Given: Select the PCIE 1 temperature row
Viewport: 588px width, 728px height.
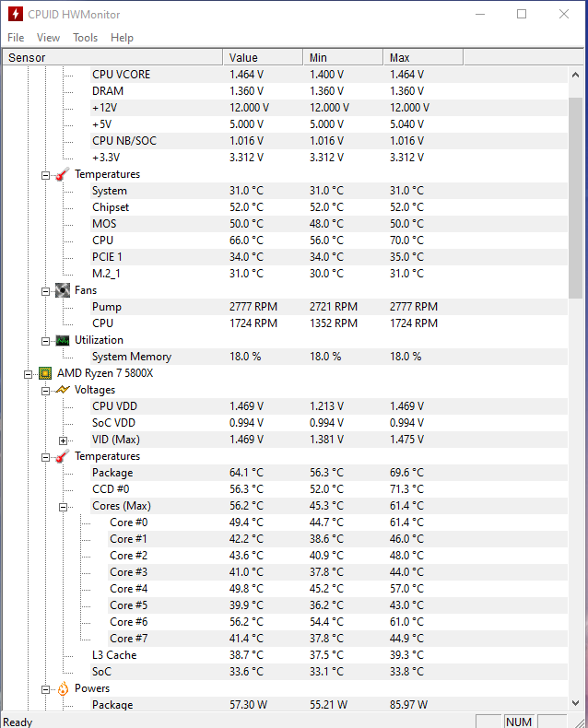Looking at the screenshot, I should (329, 257).
